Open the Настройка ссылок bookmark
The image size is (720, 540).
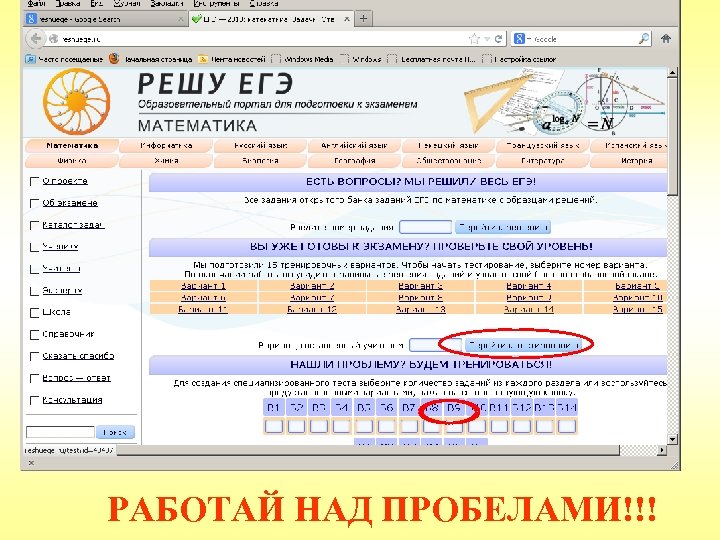click(x=519, y=59)
